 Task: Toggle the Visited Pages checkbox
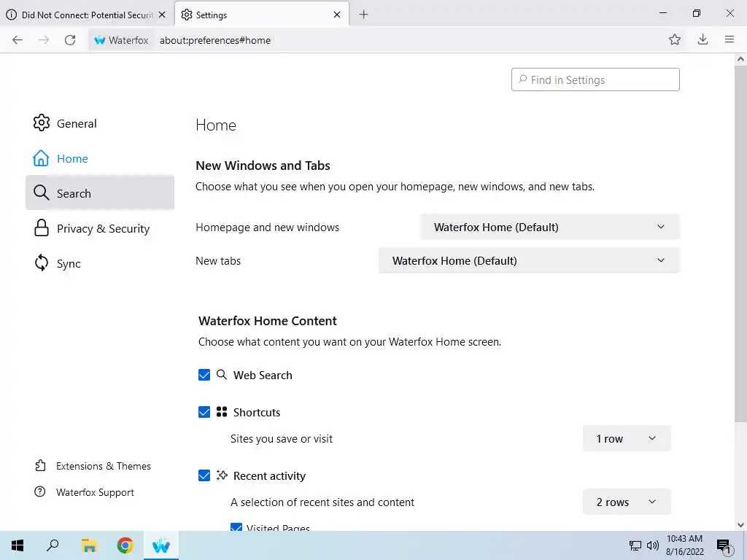(x=236, y=526)
